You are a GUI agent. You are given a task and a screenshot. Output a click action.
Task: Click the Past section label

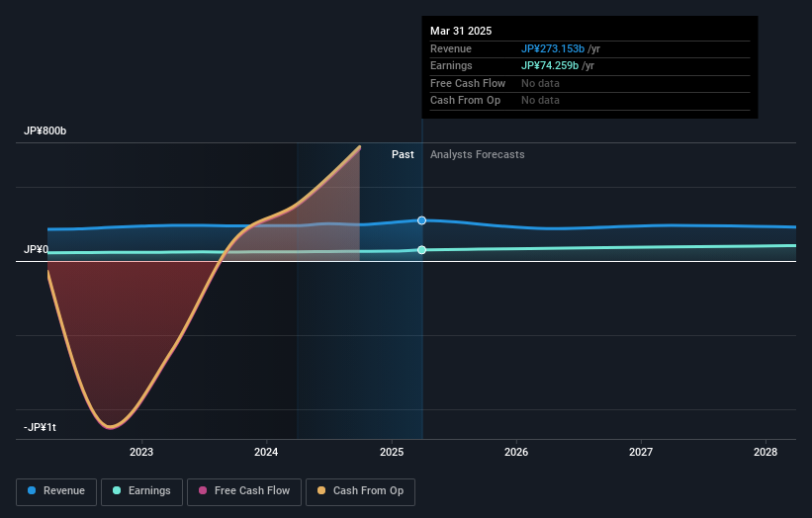tap(403, 154)
